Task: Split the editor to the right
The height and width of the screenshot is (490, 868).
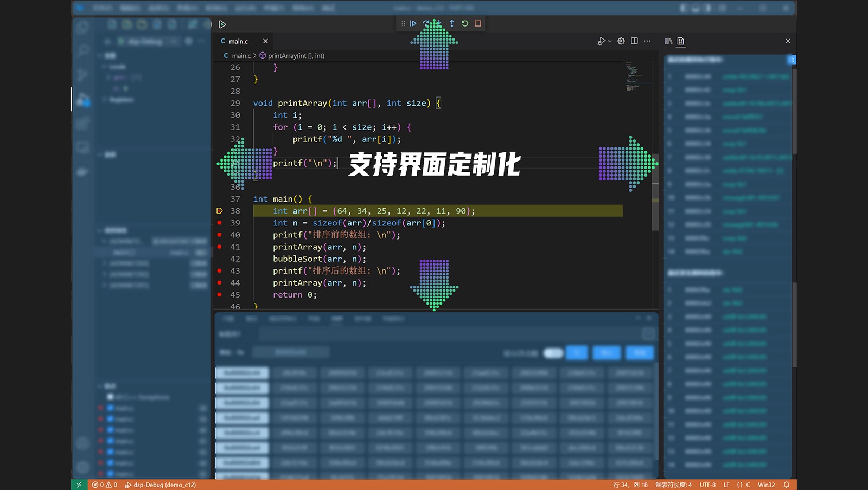Action: tap(634, 41)
